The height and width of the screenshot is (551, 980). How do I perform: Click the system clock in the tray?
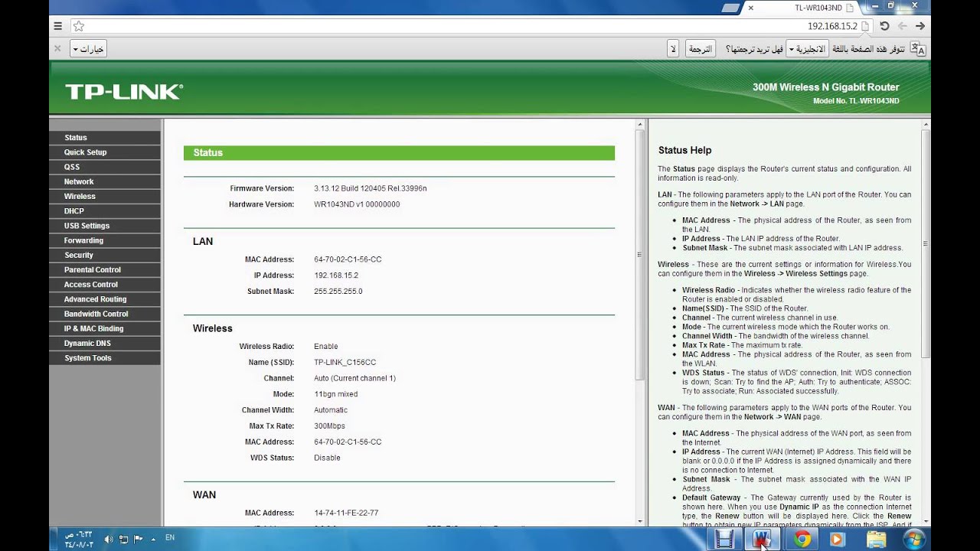[x=77, y=539]
